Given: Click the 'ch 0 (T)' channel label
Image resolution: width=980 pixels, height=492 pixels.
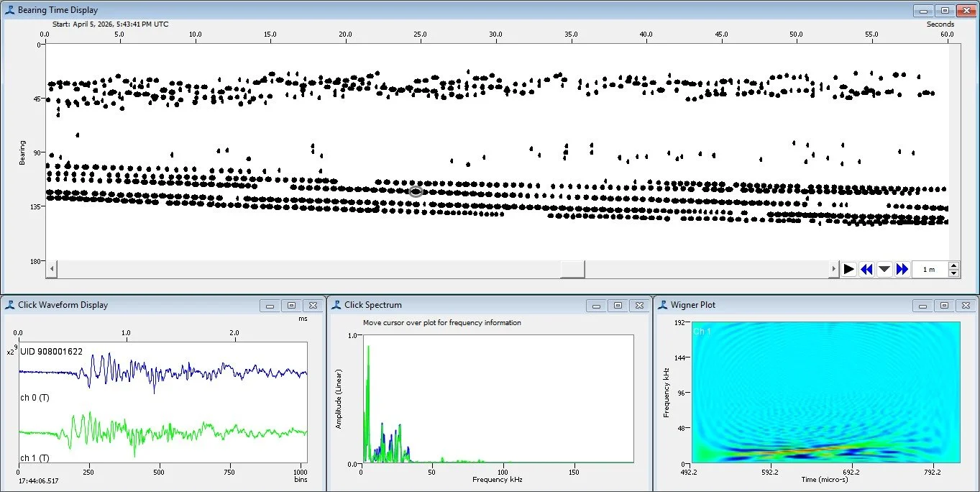Looking at the screenshot, I should pos(35,397).
